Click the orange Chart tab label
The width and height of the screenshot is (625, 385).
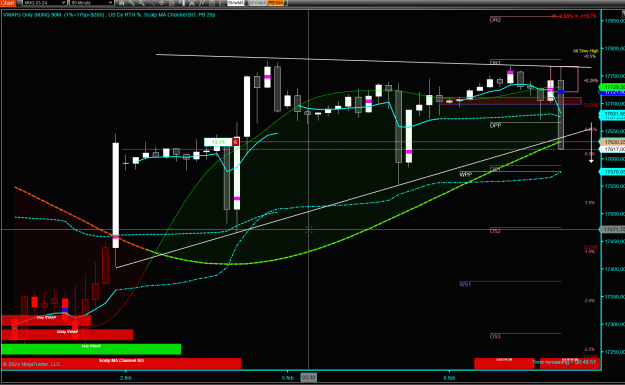point(8,3)
